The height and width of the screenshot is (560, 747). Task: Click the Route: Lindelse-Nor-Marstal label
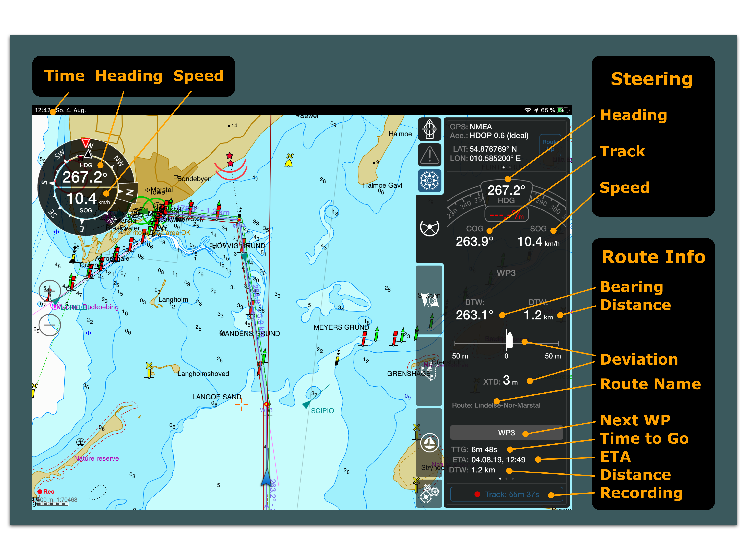pos(496,405)
